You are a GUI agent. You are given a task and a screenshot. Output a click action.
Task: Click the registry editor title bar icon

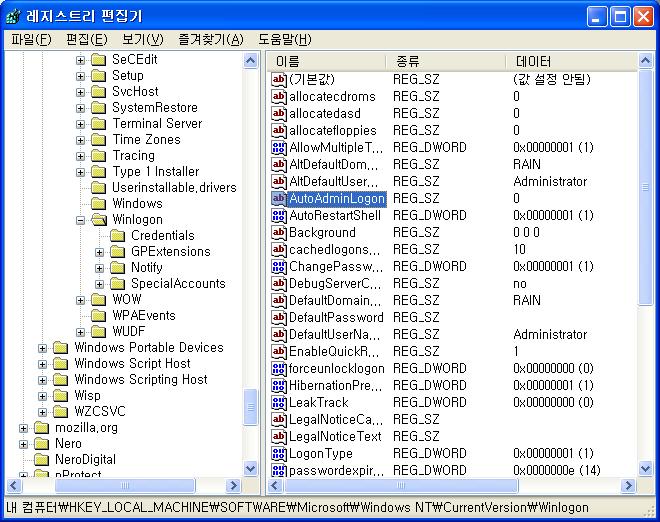13,17
